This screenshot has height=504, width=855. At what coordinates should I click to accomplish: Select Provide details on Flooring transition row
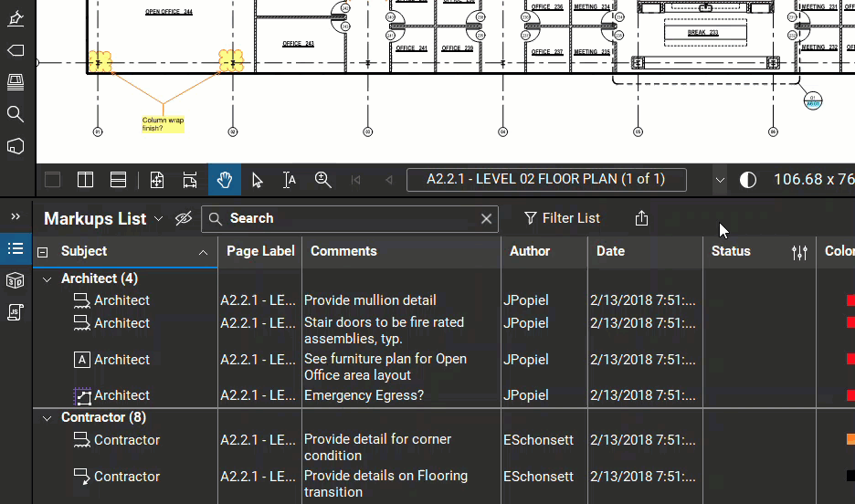pos(444,483)
